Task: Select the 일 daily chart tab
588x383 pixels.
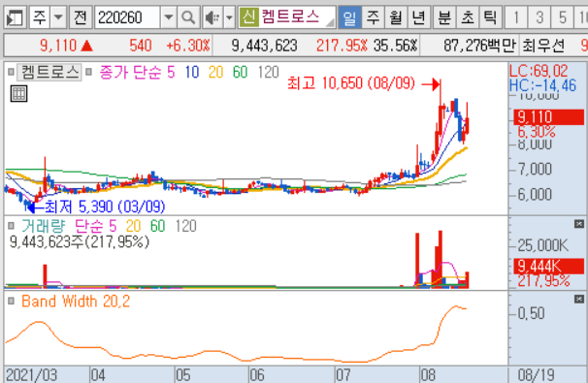Action: (349, 17)
